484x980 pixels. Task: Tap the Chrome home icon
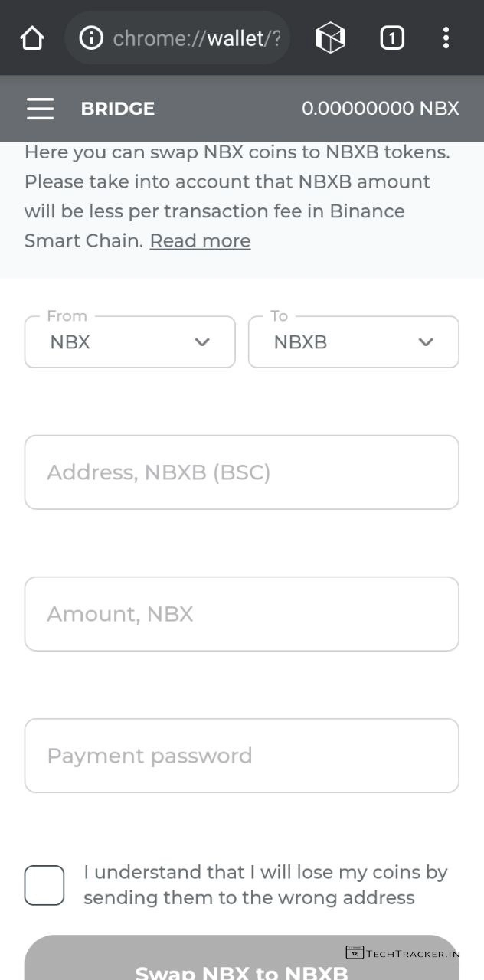pos(32,38)
